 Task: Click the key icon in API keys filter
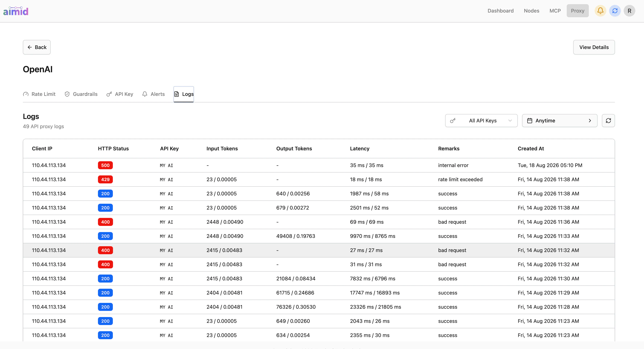(453, 121)
